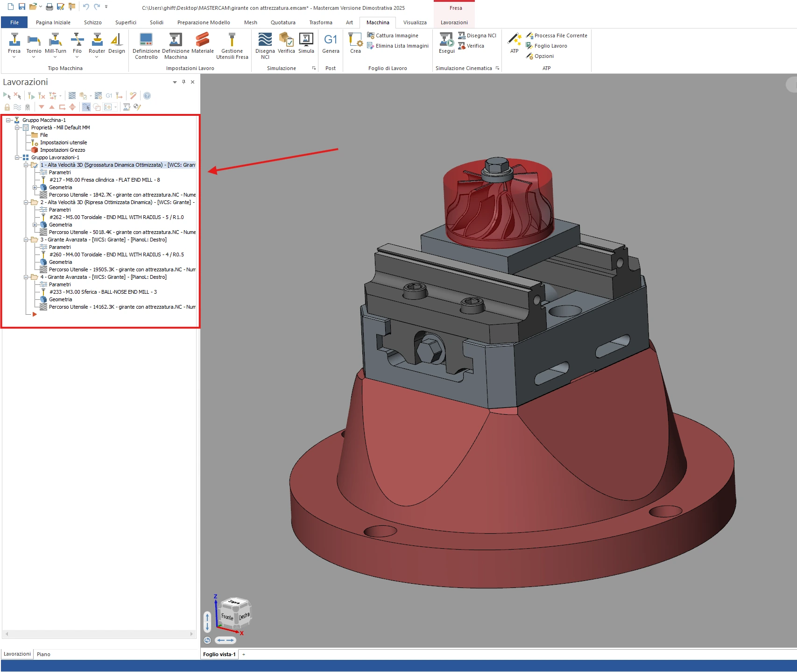Switch to the Solidi ribbon tab
The image size is (797, 672).
[x=156, y=22]
